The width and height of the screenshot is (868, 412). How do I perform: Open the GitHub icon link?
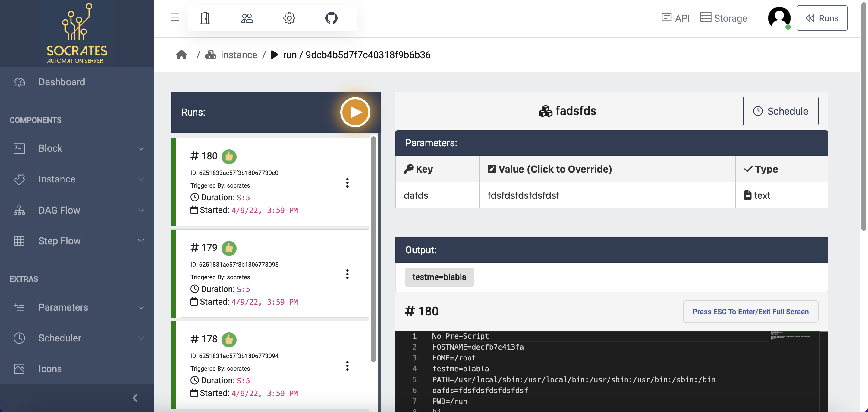(331, 18)
